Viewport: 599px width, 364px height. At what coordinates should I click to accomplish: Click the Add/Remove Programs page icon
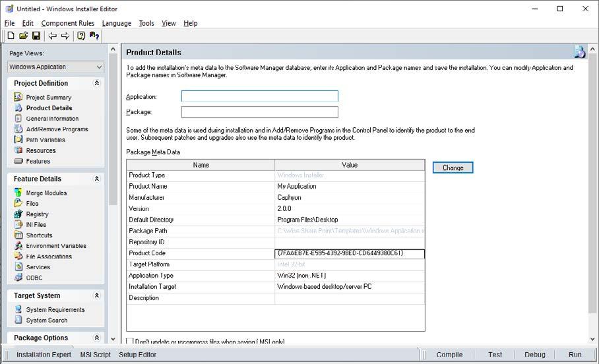(x=18, y=129)
